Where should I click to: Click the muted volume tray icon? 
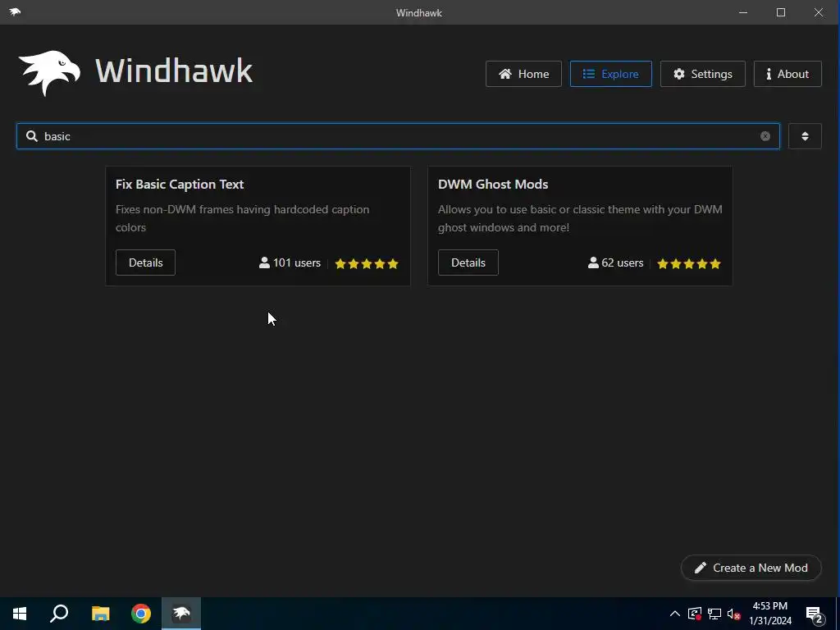(x=734, y=614)
